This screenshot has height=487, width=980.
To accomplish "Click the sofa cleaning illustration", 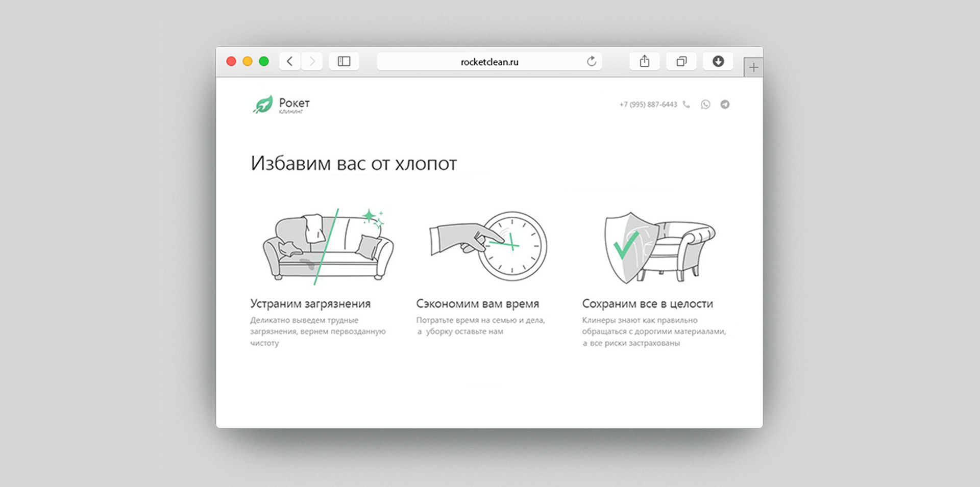I will (328, 246).
